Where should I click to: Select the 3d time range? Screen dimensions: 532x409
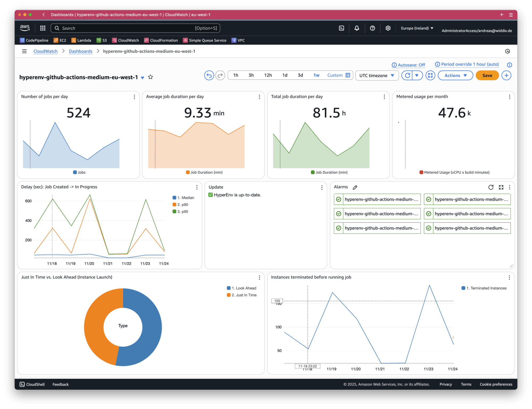[300, 75]
